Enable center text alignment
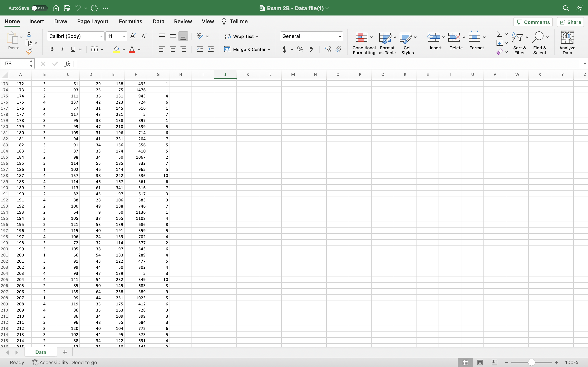Viewport: 588px width, 367px height. point(173,49)
